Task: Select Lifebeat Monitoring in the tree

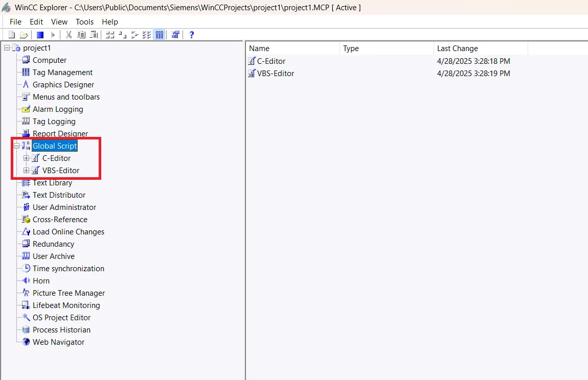Action: click(x=66, y=305)
